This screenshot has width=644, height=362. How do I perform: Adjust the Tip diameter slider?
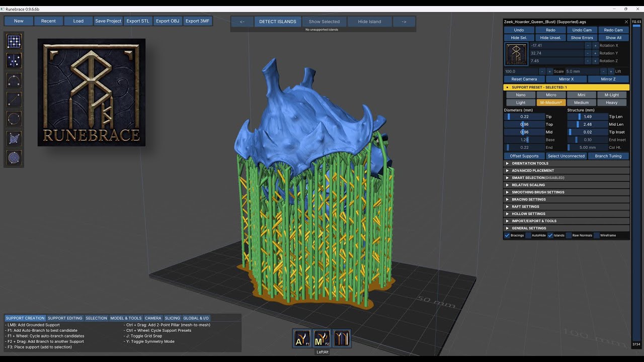coord(525,117)
